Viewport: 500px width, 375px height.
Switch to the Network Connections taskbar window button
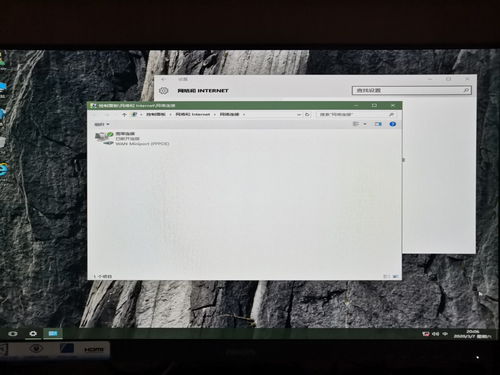pyautogui.click(x=53, y=334)
